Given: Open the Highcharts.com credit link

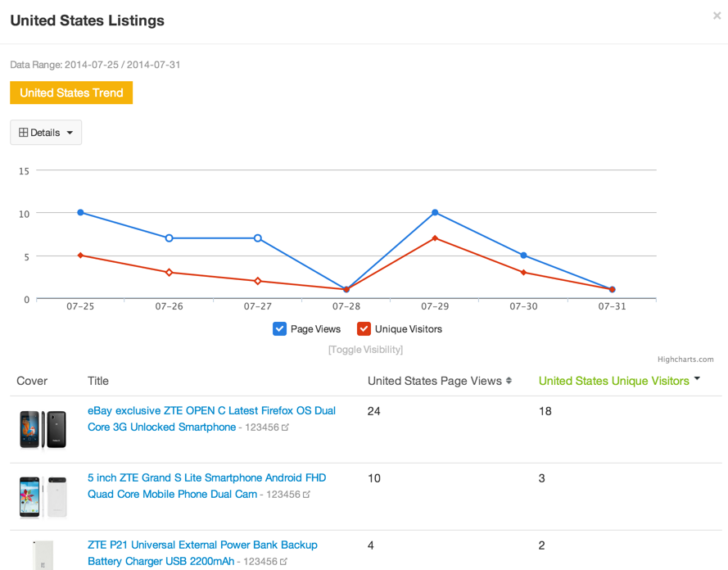Looking at the screenshot, I should point(685,360).
